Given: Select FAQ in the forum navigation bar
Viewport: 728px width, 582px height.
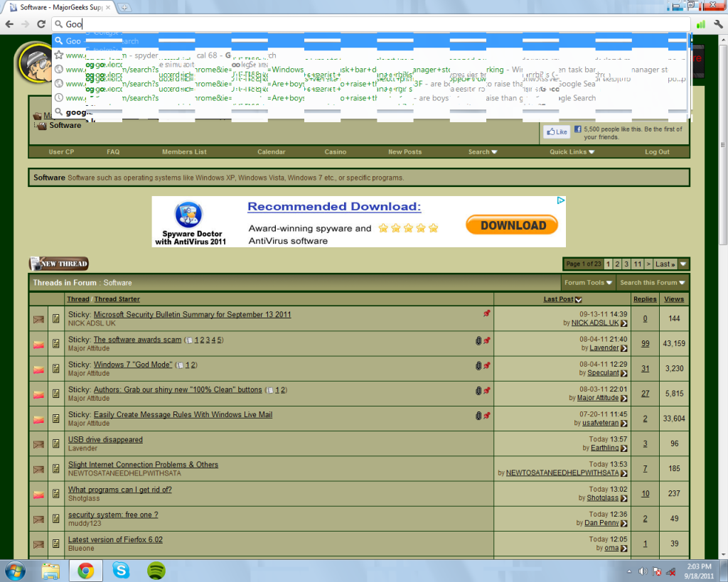Looking at the screenshot, I should [x=113, y=152].
